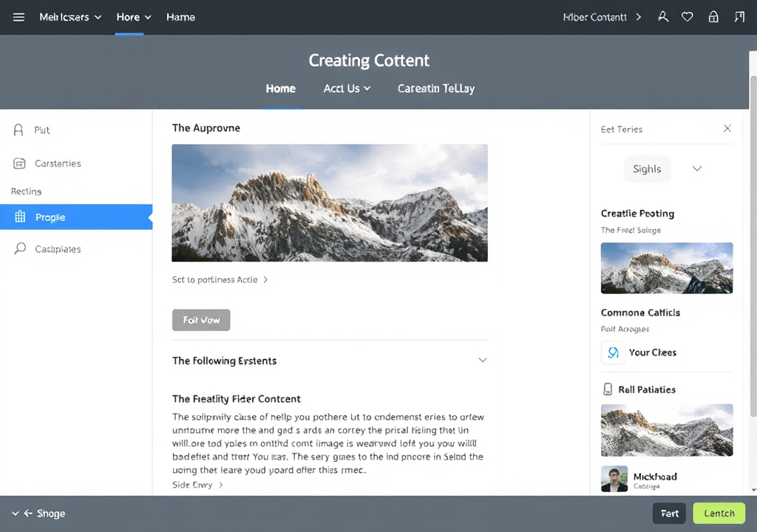Select Proglie in the sidebar
The image size is (757, 532).
pyautogui.click(x=76, y=216)
